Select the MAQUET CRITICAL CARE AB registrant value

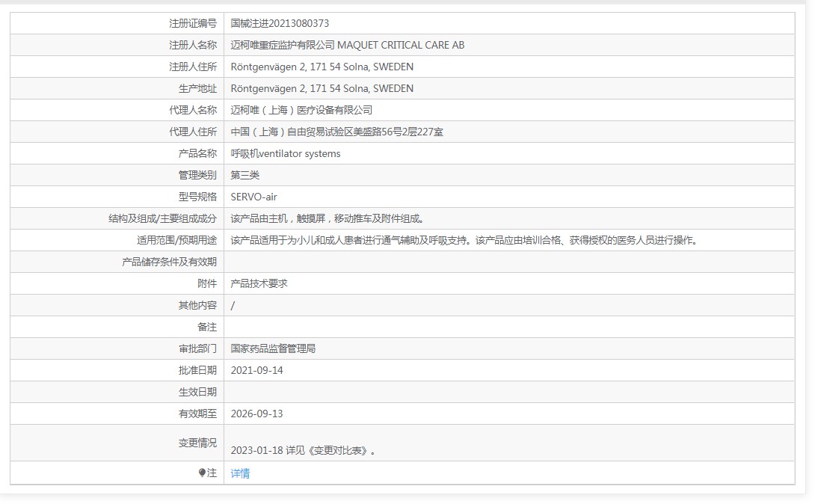348,46
